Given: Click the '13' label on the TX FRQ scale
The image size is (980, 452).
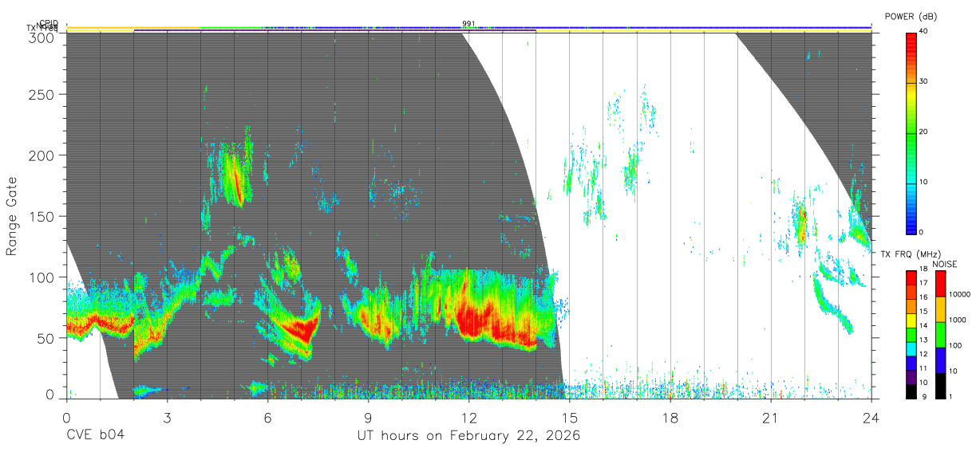Looking at the screenshot, I should [923, 340].
